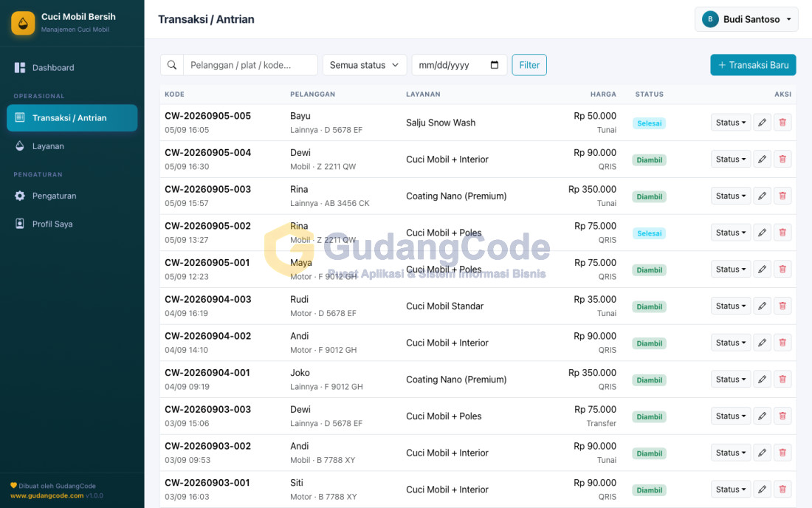This screenshot has width=812, height=508.
Task: Click Cuci Mobil Standar service text
Action: coord(445,306)
